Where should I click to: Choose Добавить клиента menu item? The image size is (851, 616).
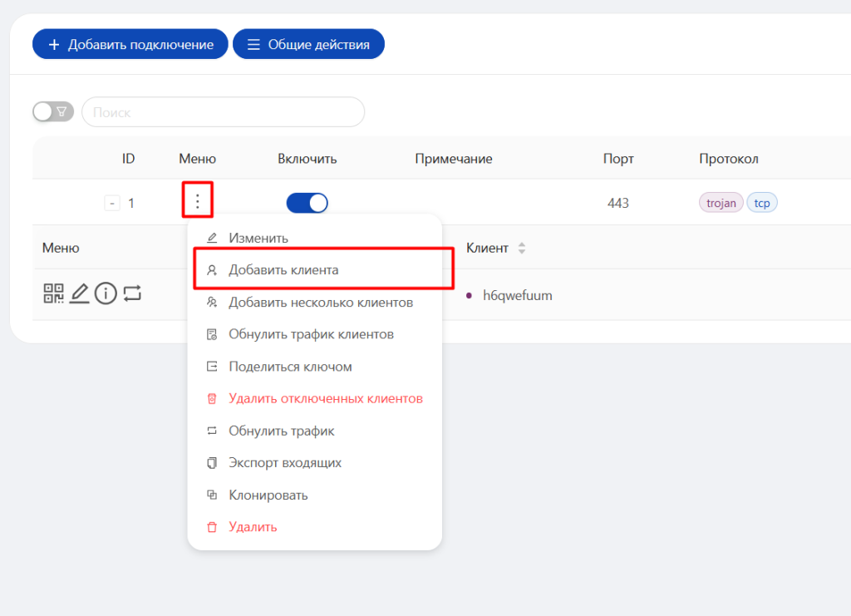[283, 270]
